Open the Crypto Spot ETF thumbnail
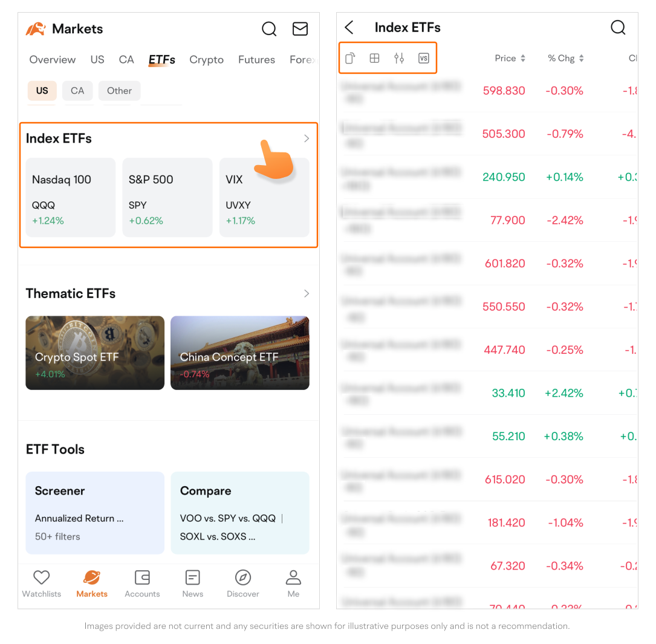 click(95, 353)
